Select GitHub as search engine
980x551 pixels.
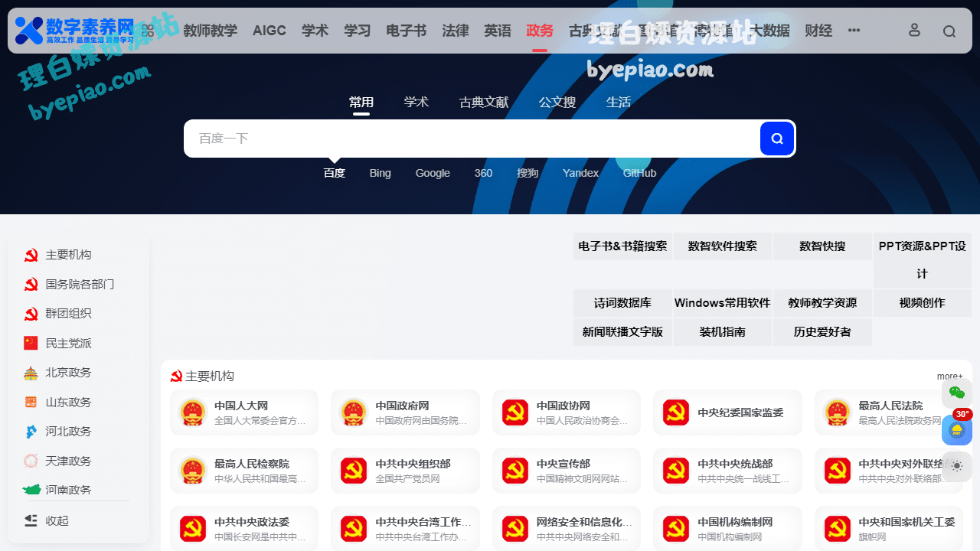(x=640, y=173)
